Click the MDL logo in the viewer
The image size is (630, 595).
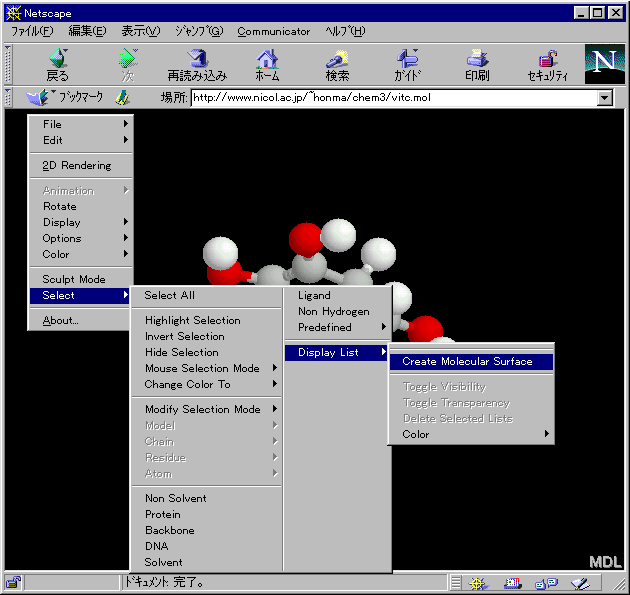click(605, 562)
